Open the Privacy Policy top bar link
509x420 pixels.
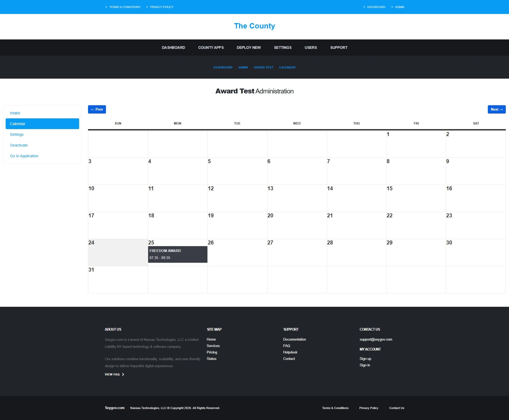[x=162, y=7]
